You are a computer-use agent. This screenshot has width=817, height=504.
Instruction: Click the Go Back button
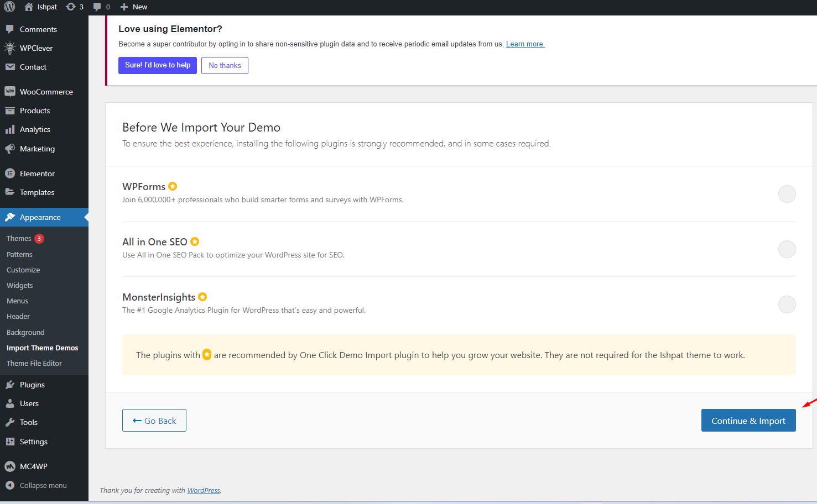(x=154, y=421)
